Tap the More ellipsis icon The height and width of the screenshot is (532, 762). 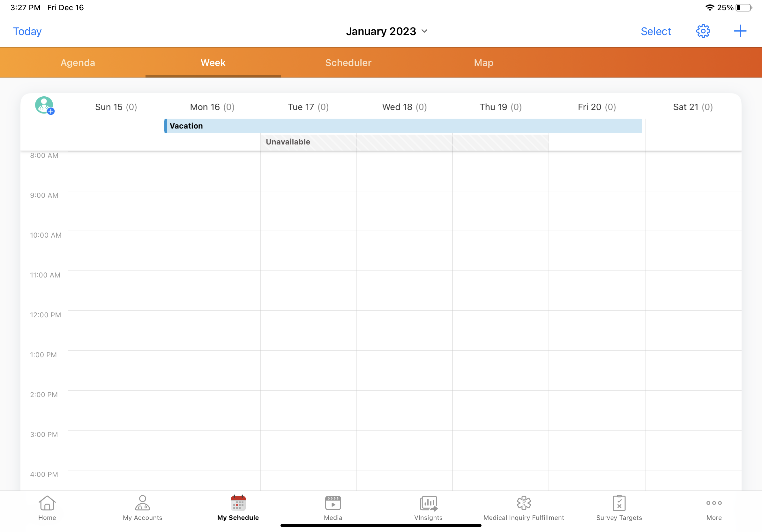[714, 507]
